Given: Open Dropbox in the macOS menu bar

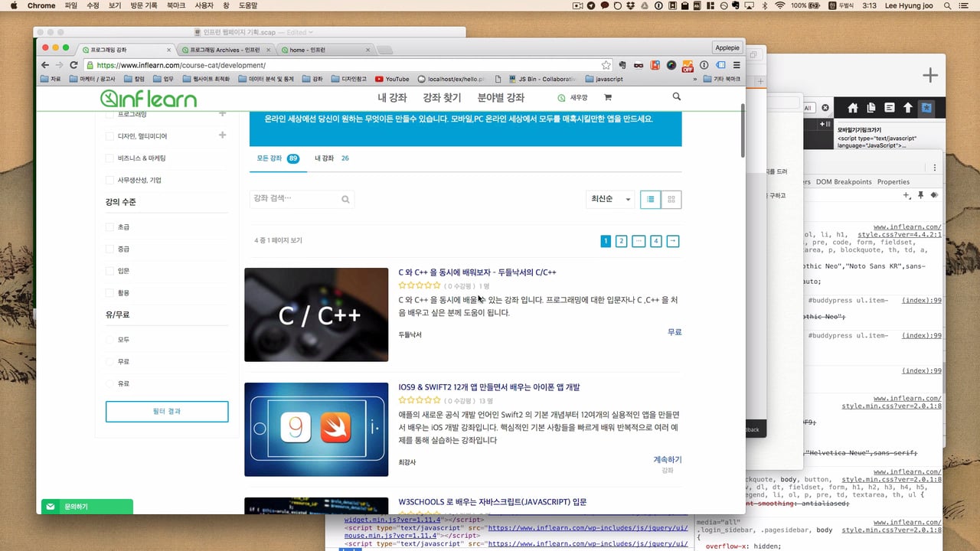Looking at the screenshot, I should coord(629,5).
